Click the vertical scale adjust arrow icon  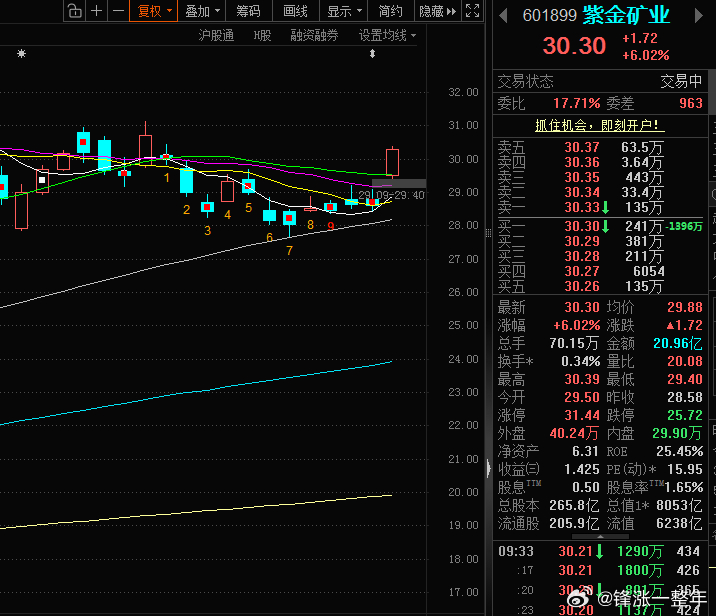372,54
